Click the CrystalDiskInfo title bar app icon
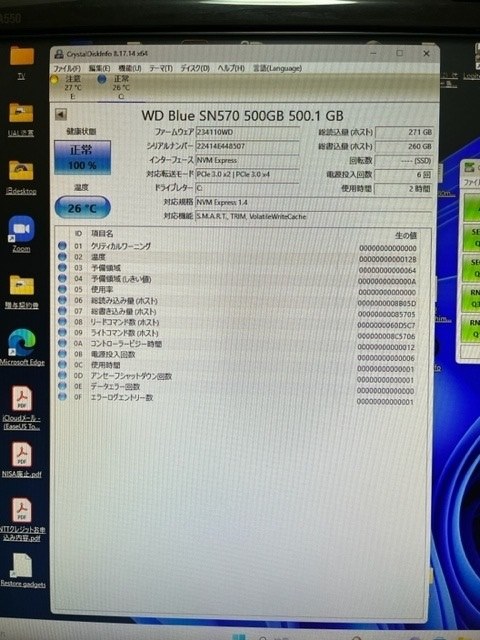The image size is (480, 640). point(59,54)
